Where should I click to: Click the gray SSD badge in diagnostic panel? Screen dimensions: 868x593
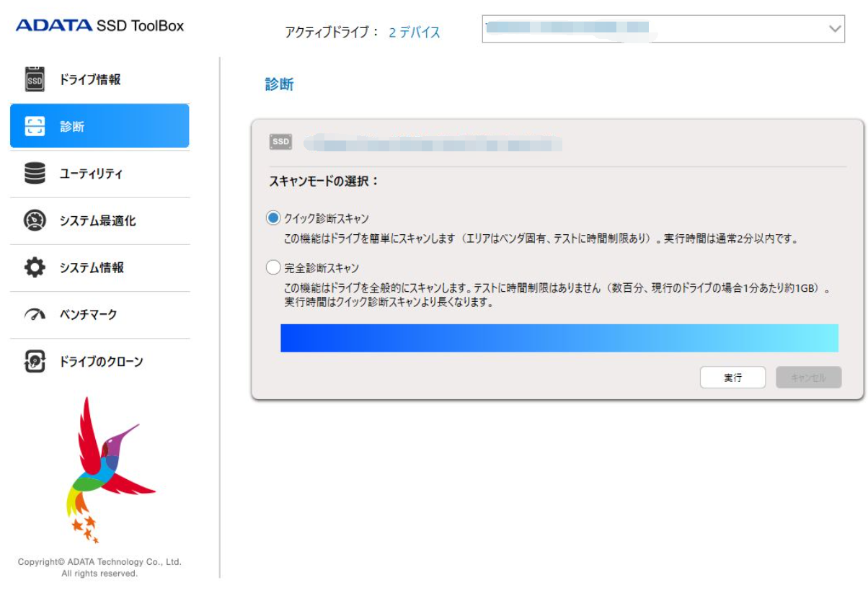click(280, 142)
